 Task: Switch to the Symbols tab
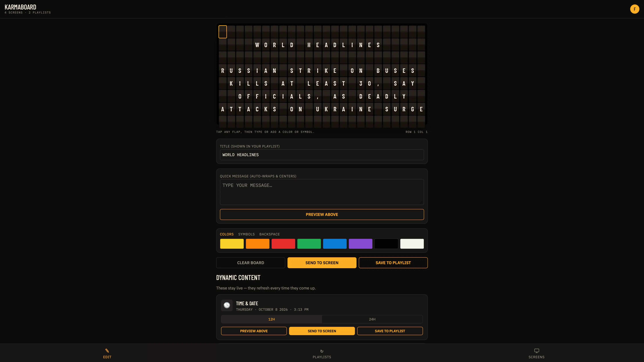(x=246, y=234)
